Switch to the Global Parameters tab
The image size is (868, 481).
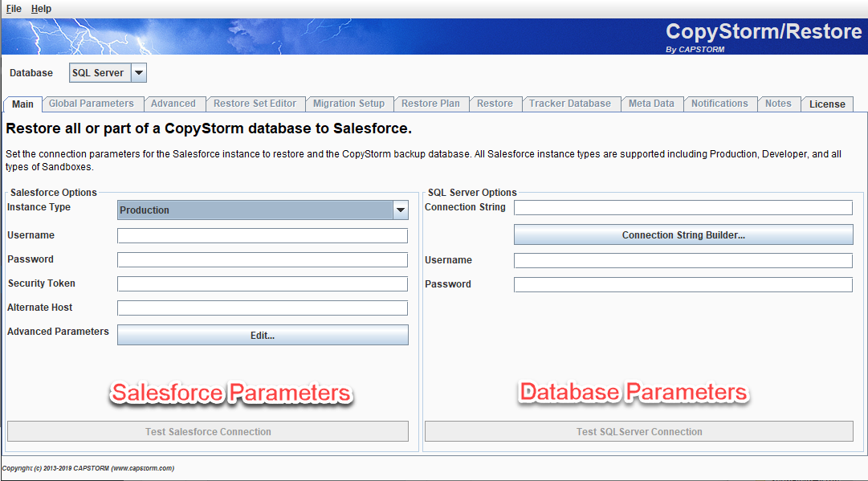pyautogui.click(x=92, y=104)
